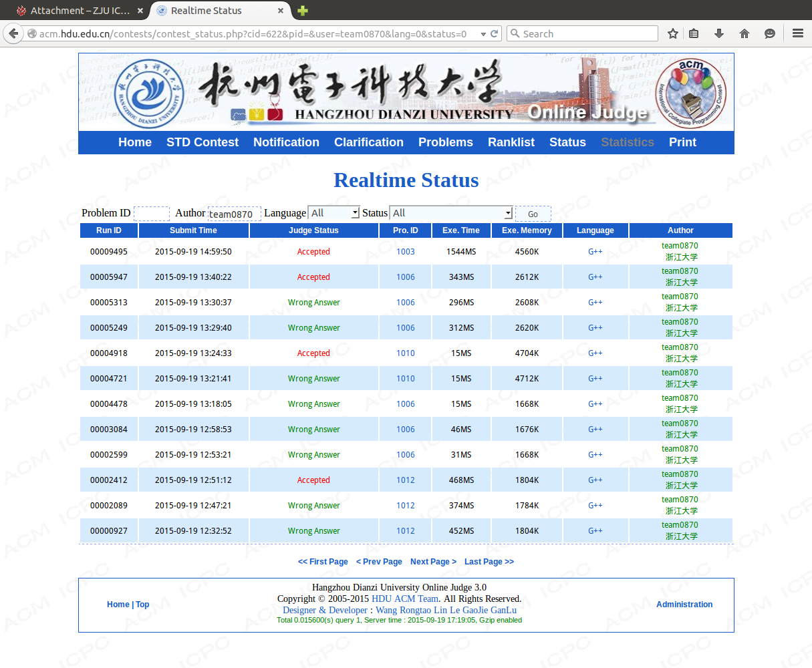The height and width of the screenshot is (668, 812).
Task: Open Ranklist in the navigation bar
Action: (511, 142)
